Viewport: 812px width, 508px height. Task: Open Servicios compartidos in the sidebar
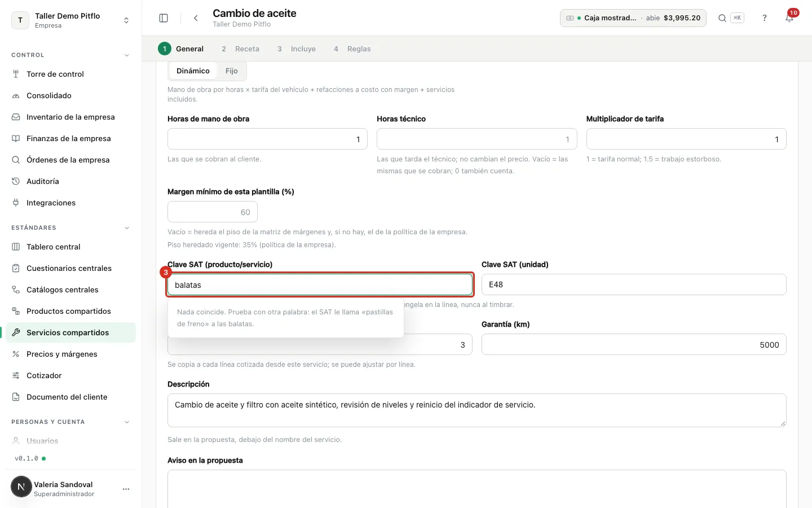point(71,332)
